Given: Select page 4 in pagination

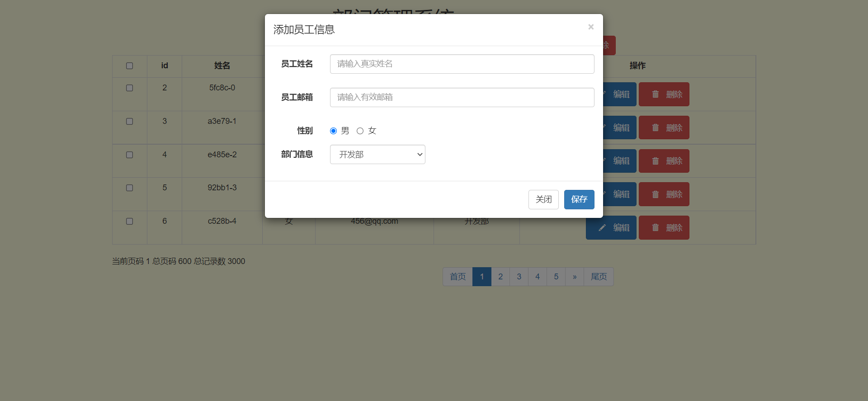Looking at the screenshot, I should pos(538,277).
